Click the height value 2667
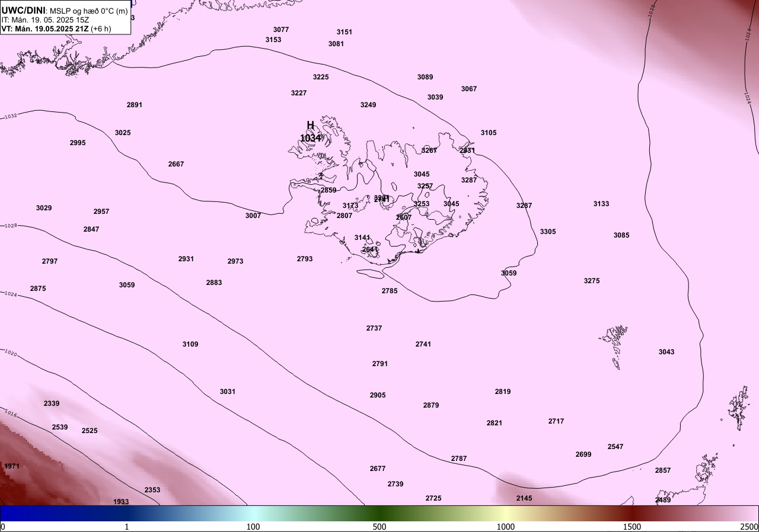Image resolution: width=759 pixels, height=532 pixels. click(x=176, y=164)
